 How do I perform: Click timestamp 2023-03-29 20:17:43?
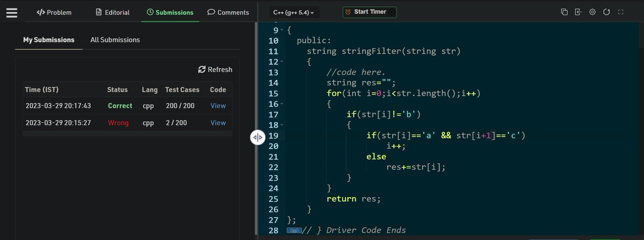click(58, 106)
